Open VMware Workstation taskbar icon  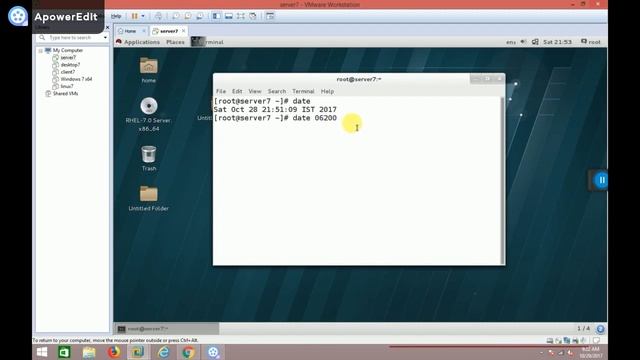(138, 352)
